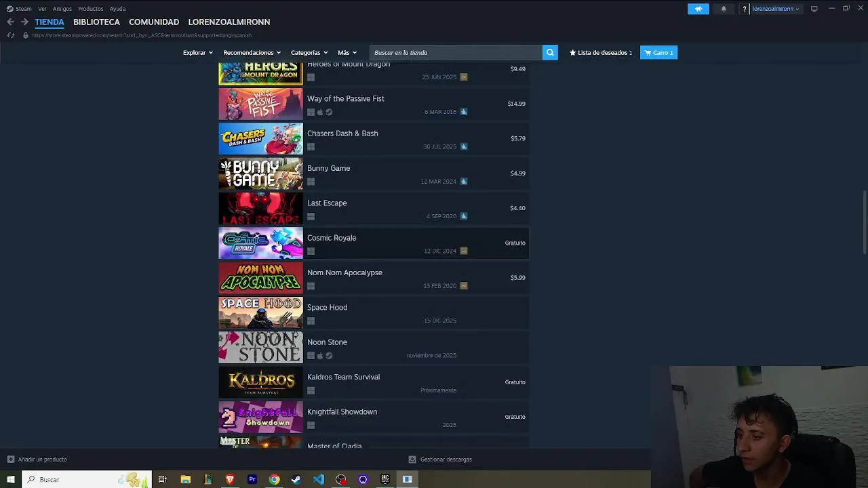
Task: Click the review rating icon on Chasers Dash & Bash
Action: click(x=464, y=146)
